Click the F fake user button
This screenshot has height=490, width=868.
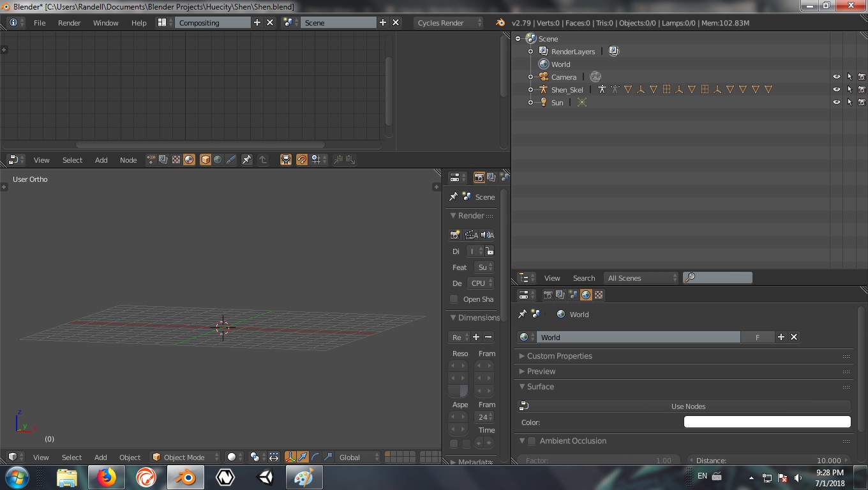click(758, 337)
